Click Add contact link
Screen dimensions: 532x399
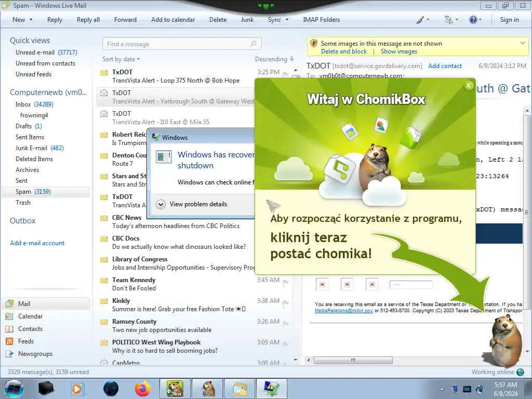coord(445,66)
